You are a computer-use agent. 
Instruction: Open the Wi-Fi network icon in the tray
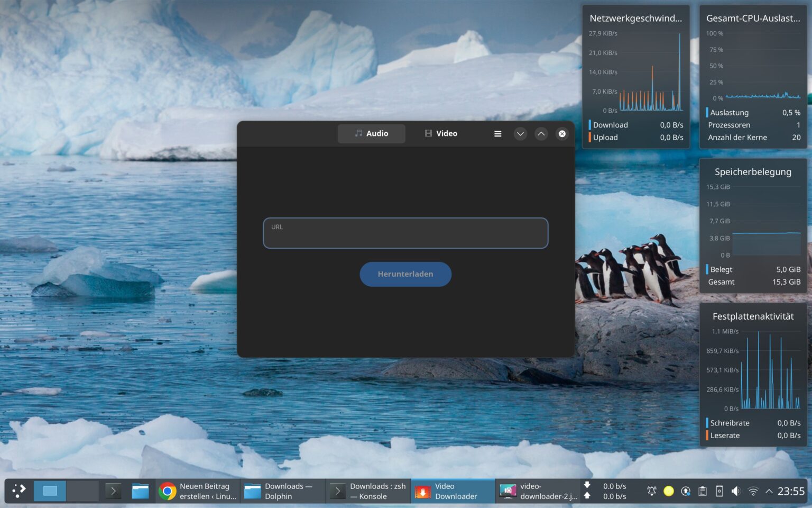click(753, 492)
